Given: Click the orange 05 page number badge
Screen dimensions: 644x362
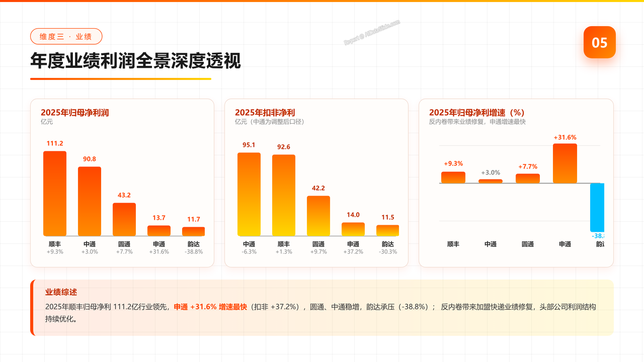Looking at the screenshot, I should point(599,42).
